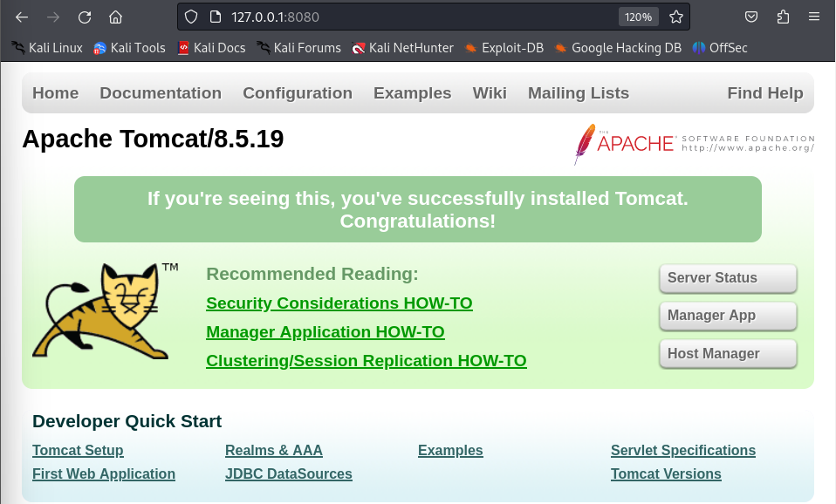This screenshot has height=504, width=836.
Task: Select Home in the Tomcat navigation
Action: pyautogui.click(x=56, y=93)
